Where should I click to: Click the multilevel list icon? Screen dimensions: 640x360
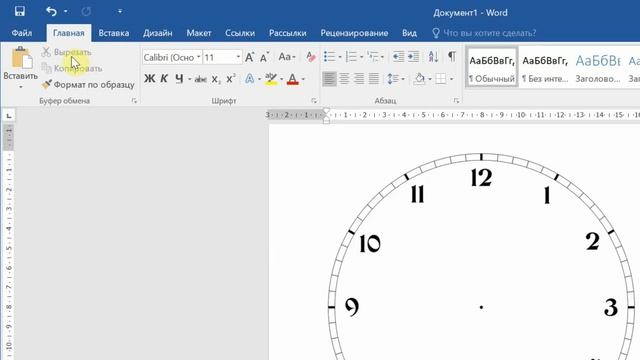coord(373,57)
